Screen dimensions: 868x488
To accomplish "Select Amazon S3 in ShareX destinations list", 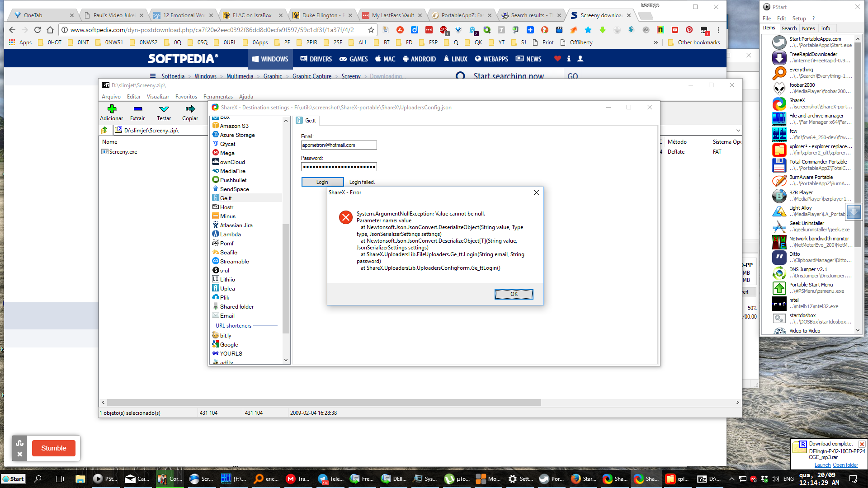I will pyautogui.click(x=234, y=126).
